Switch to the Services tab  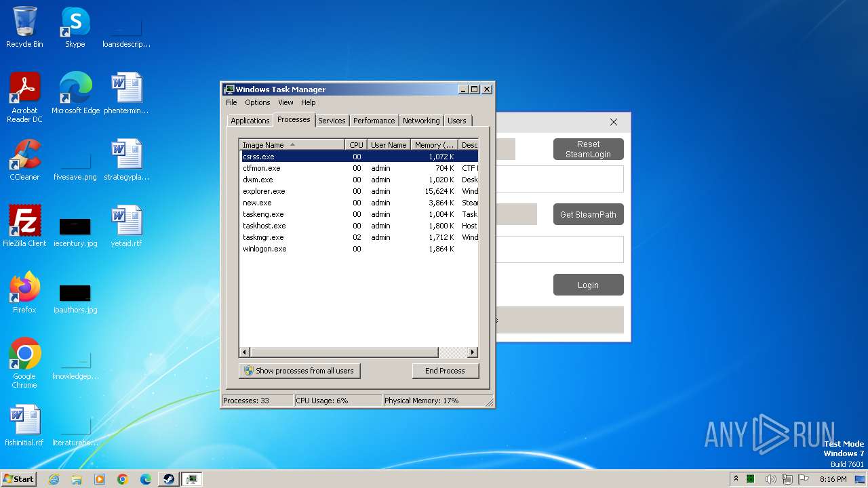332,121
